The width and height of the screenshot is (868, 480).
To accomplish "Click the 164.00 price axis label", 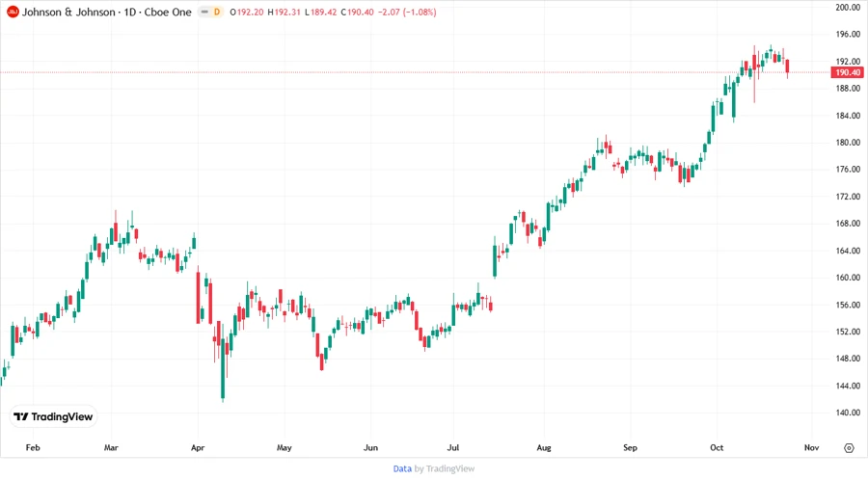I will [x=848, y=251].
